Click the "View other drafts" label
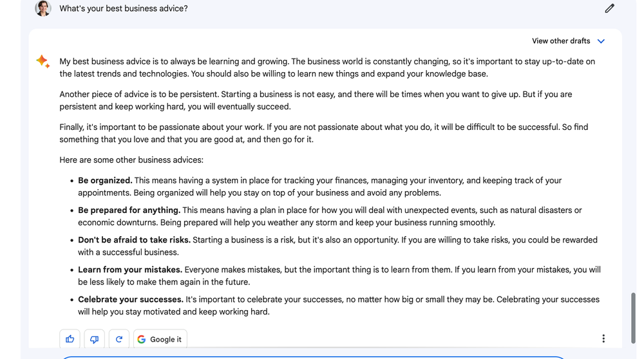Image resolution: width=644 pixels, height=359 pixels. [560, 41]
